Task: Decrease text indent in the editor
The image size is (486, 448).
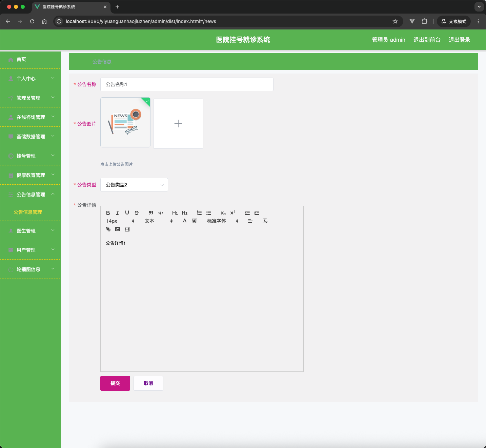Action: [x=247, y=213]
